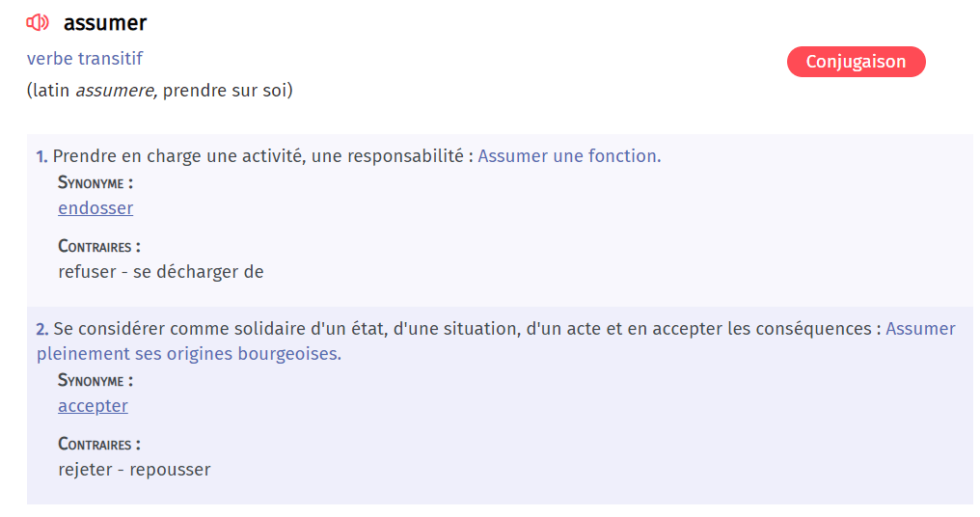Click the antonyms refuser - se décharger de
The width and height of the screenshot is (980, 517).
[161, 272]
